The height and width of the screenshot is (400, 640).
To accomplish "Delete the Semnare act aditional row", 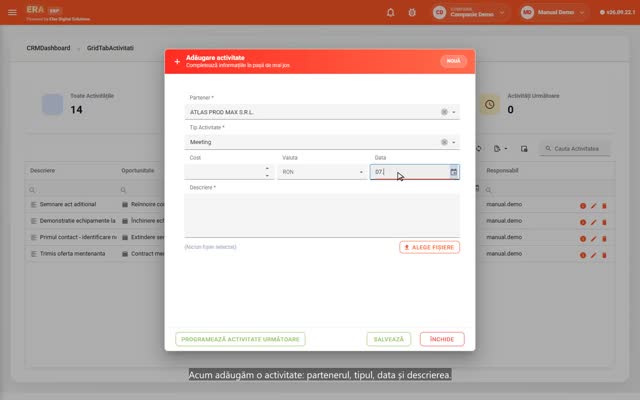I will (x=604, y=206).
